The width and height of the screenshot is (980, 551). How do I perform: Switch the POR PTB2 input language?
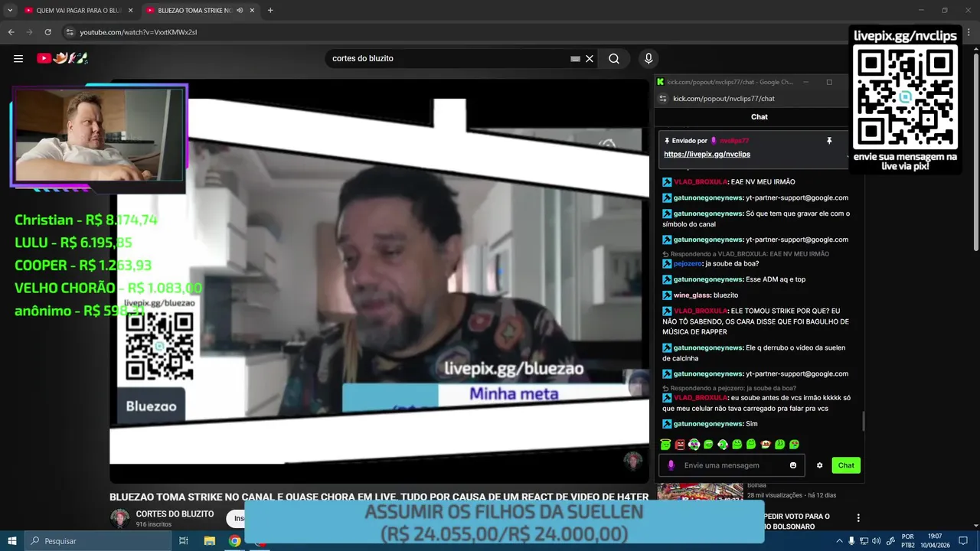[908, 541]
